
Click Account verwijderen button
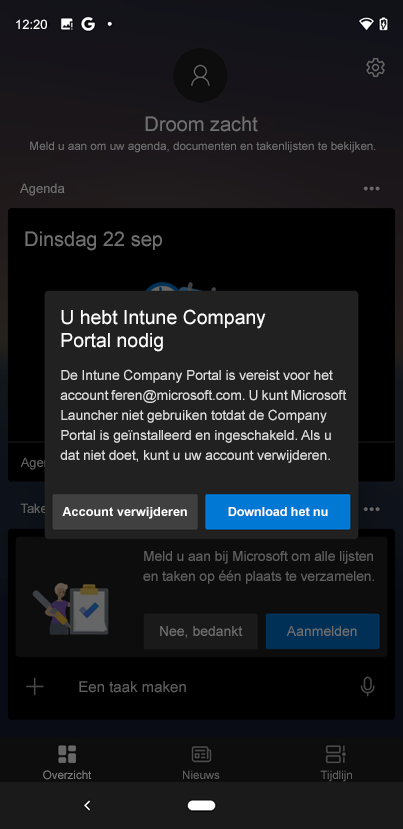click(125, 512)
